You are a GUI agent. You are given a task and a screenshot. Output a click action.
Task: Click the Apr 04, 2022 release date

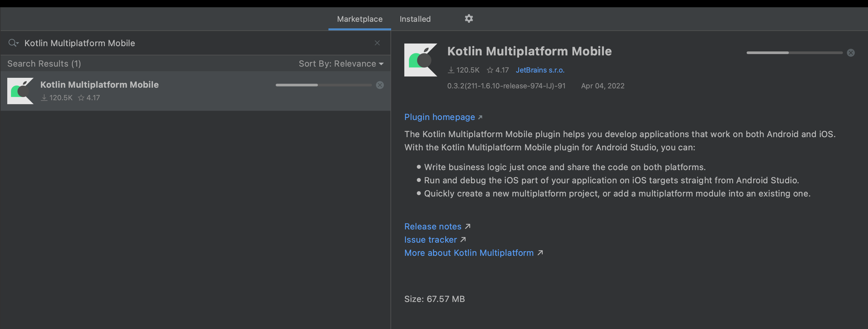(x=603, y=86)
